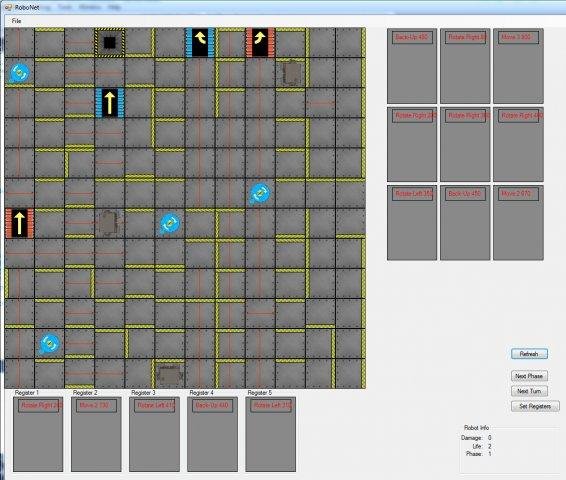
Task: Click the red upward conveyor on left edge
Action: click(19, 223)
